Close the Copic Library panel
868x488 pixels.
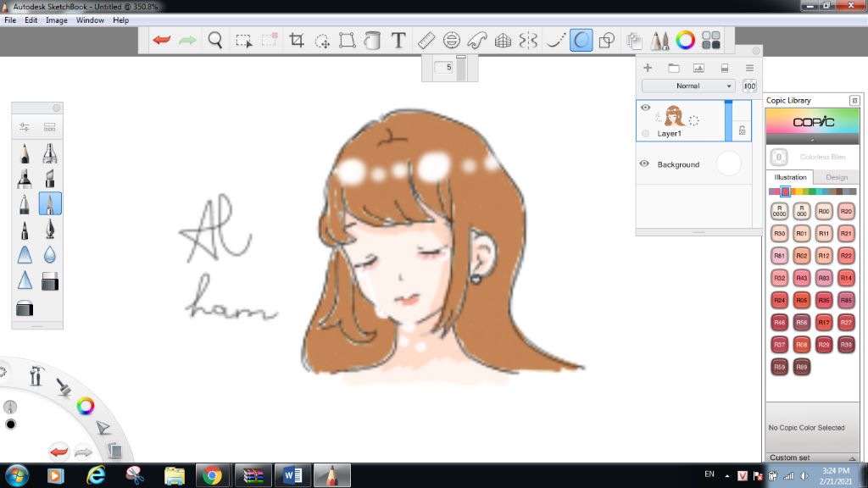click(854, 100)
